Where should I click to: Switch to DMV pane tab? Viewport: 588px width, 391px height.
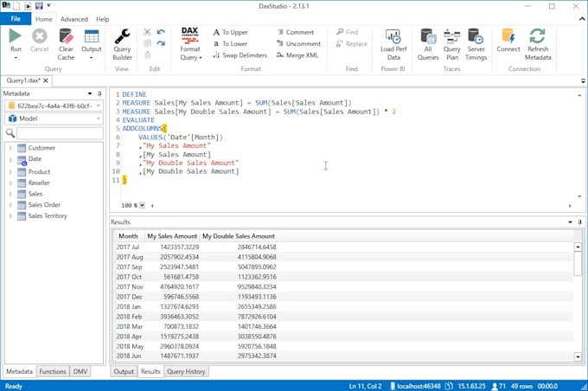(80, 371)
